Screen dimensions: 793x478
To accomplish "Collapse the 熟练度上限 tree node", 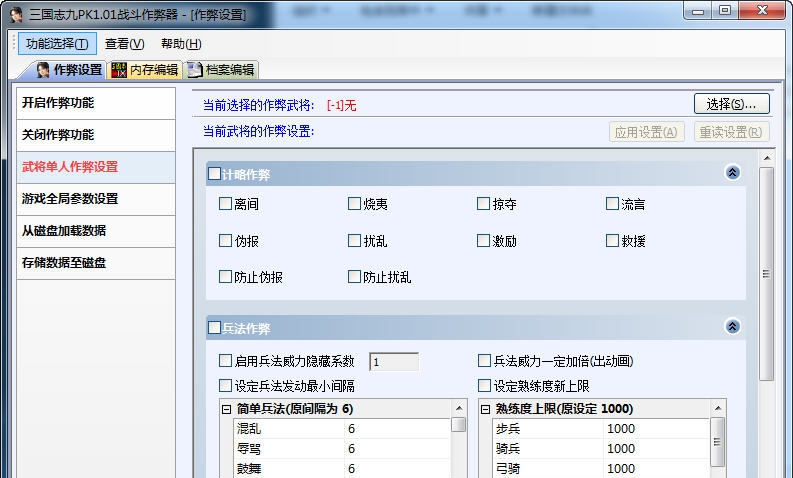I will tap(486, 409).
